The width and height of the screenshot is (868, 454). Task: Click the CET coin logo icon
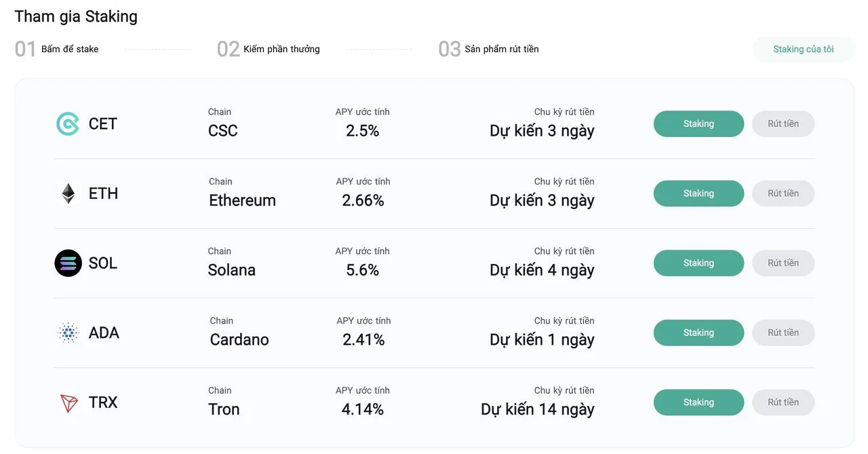click(x=68, y=124)
